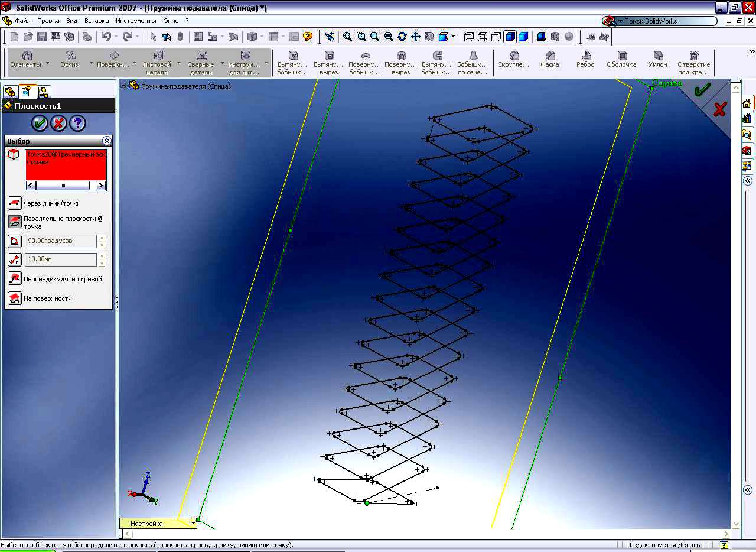Click the Поиск SolidWorks search field
Viewport: 756px width, 552px height.
click(667, 21)
